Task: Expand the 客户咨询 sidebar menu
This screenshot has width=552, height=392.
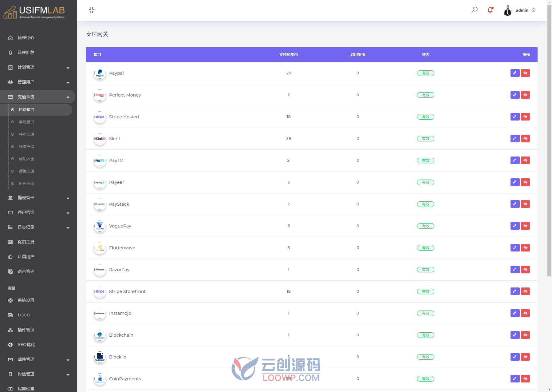Action: pyautogui.click(x=37, y=212)
